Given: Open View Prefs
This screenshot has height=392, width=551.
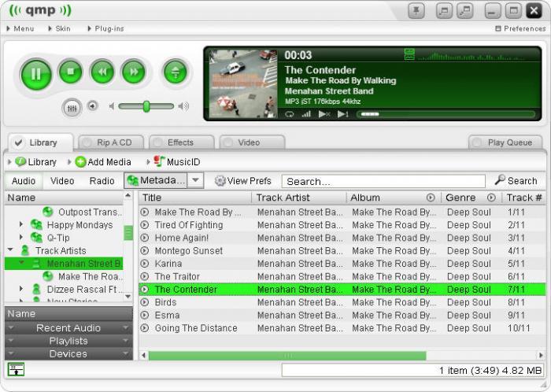Looking at the screenshot, I should point(243,181).
